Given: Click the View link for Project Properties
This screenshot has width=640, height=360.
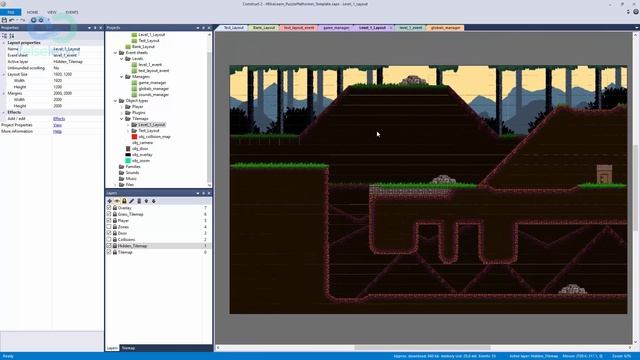Looking at the screenshot, I should (x=57, y=125).
